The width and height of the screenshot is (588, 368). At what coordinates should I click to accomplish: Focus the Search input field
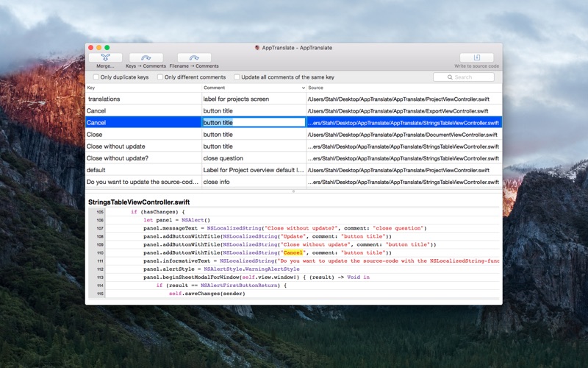coord(464,77)
